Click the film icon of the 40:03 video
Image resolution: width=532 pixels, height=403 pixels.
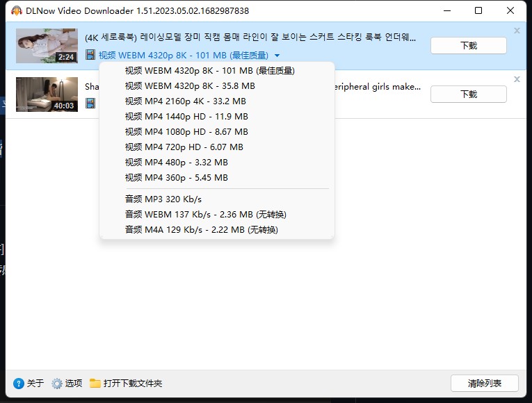(90, 103)
